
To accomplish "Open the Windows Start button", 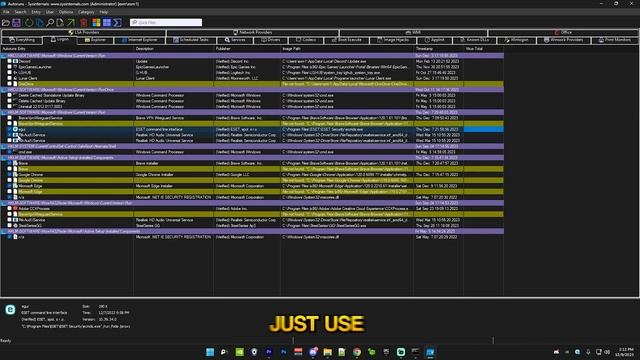I will (x=210, y=352).
